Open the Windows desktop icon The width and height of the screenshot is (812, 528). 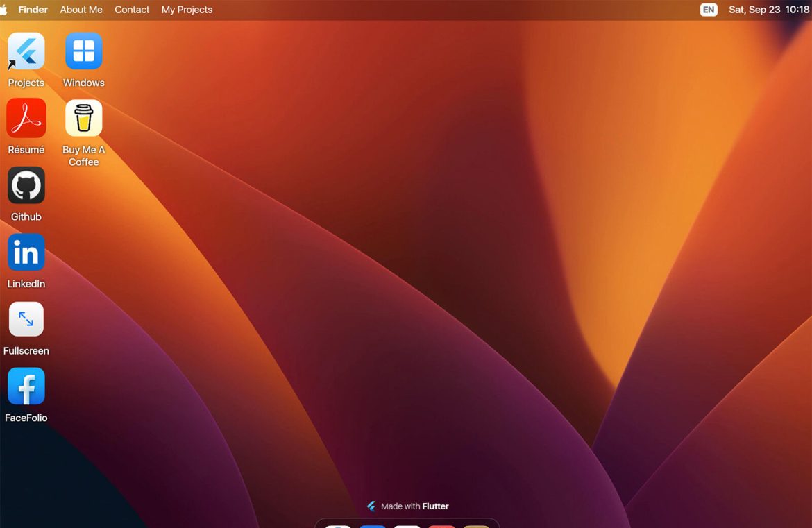click(x=83, y=52)
